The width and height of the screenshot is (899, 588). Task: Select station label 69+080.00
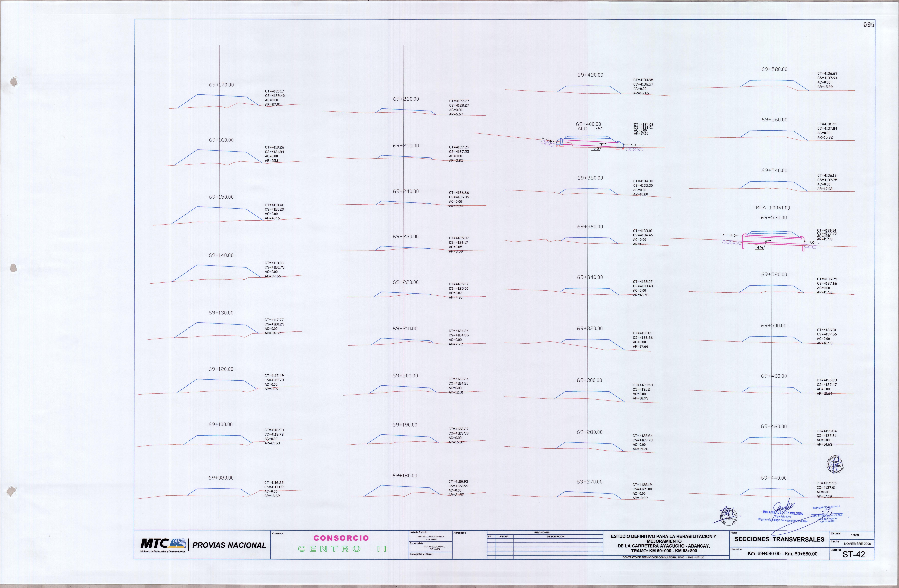[x=221, y=478]
